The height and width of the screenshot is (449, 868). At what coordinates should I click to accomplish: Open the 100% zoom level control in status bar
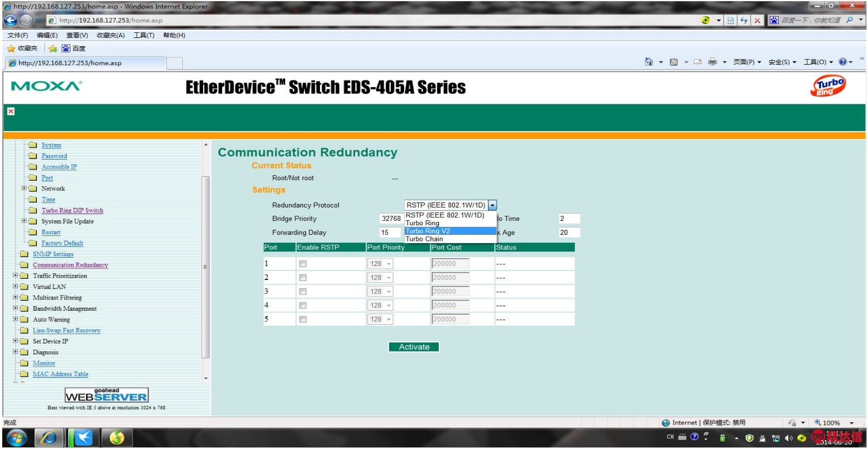pos(835,423)
